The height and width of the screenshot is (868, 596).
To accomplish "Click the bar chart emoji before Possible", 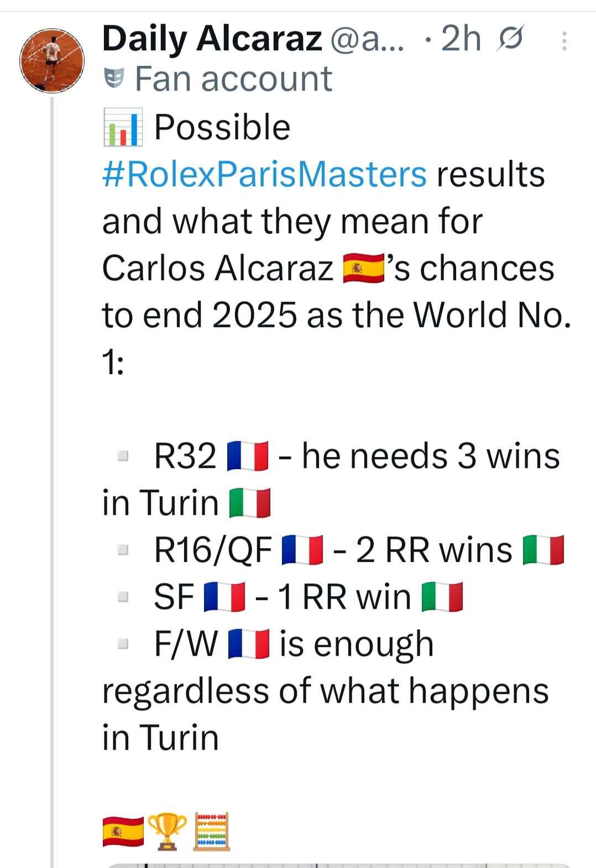I will pyautogui.click(x=123, y=128).
